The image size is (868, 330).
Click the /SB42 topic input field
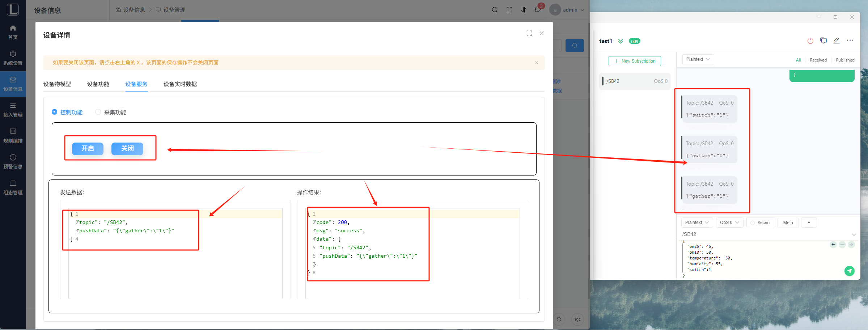pyautogui.click(x=763, y=234)
